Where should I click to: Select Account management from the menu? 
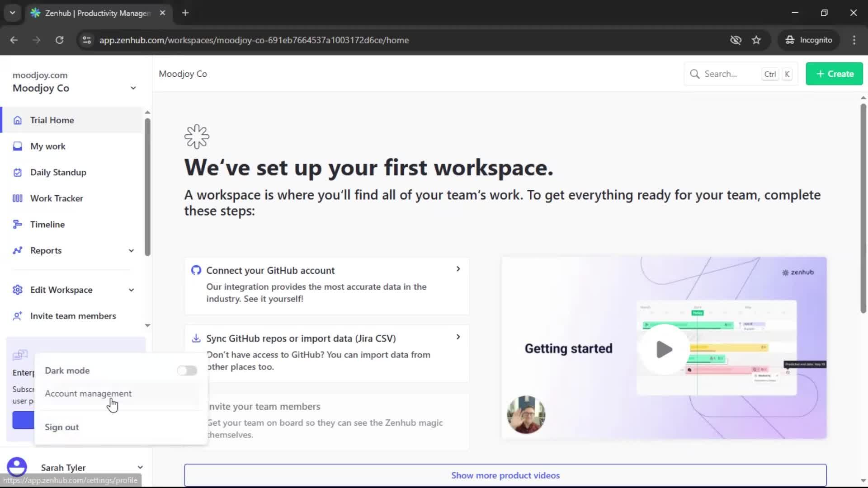88,393
